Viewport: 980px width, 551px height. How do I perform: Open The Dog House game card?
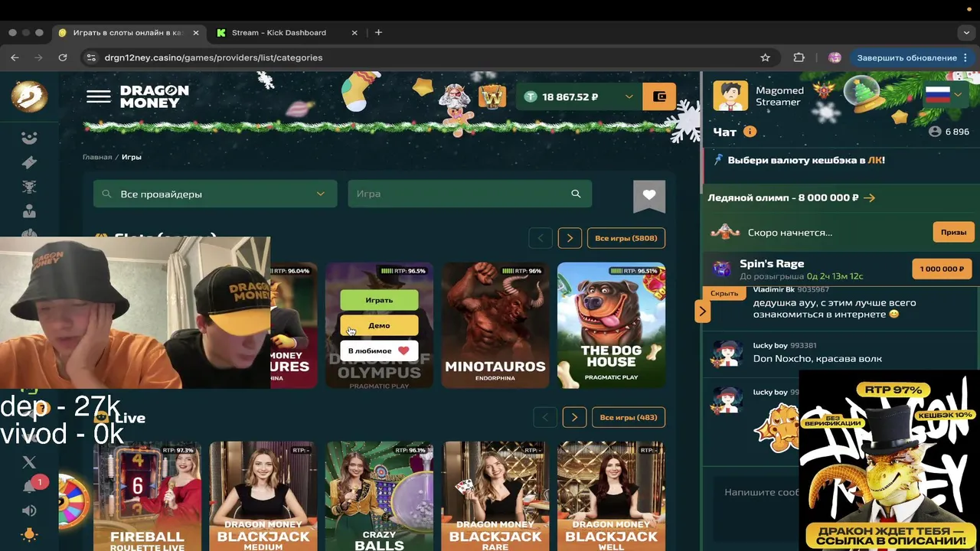(611, 325)
